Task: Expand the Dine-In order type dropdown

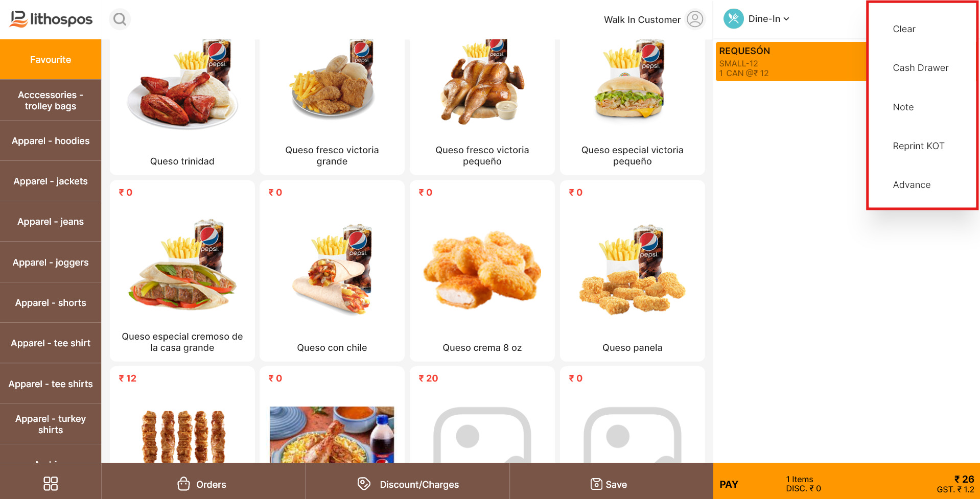Action: (768, 19)
